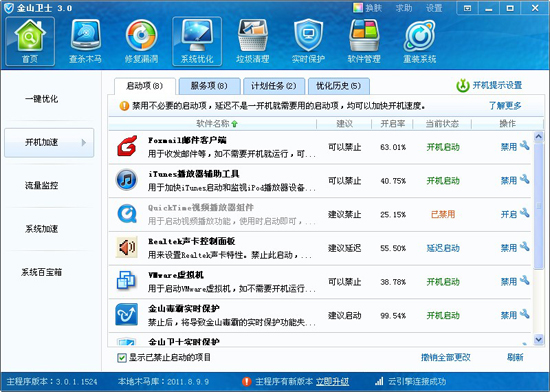Switch to the 启动项 (8) tab
Image resolution: width=550 pixels, height=392 pixels.
coord(145,86)
